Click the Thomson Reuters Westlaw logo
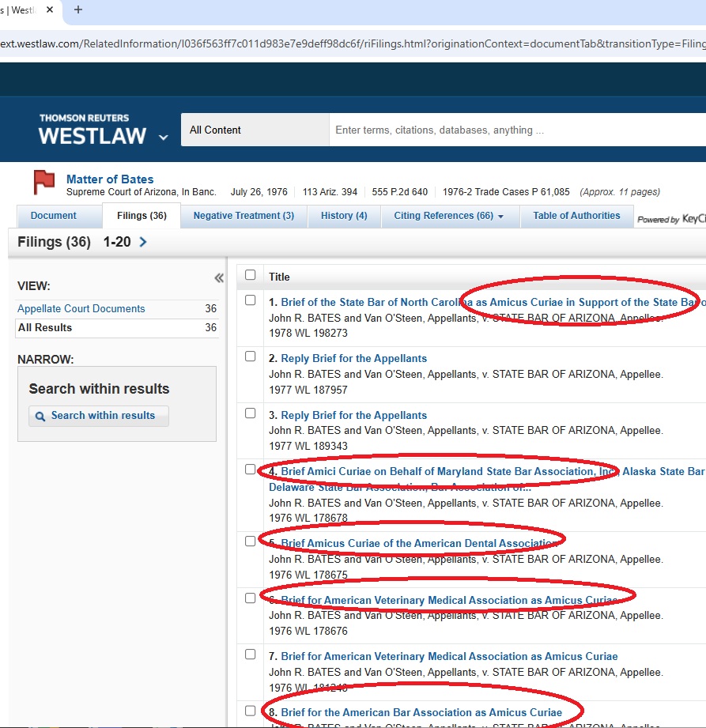Viewport: 706px width, 728px height. [x=92, y=130]
